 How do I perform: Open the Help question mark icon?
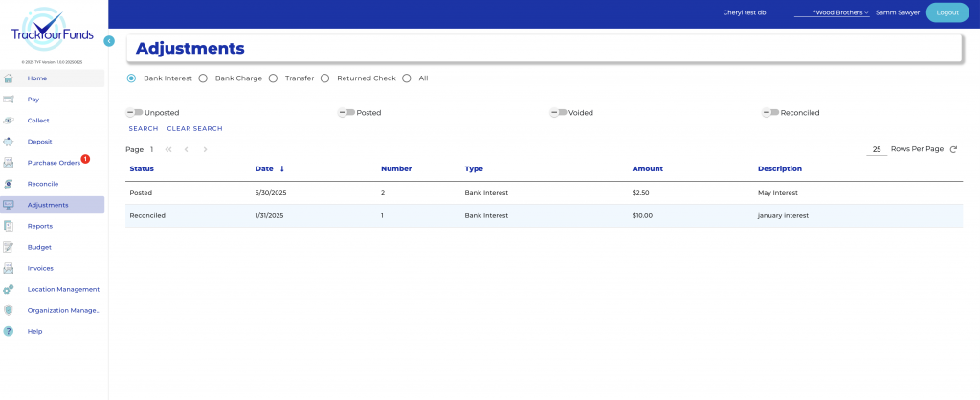point(9,331)
